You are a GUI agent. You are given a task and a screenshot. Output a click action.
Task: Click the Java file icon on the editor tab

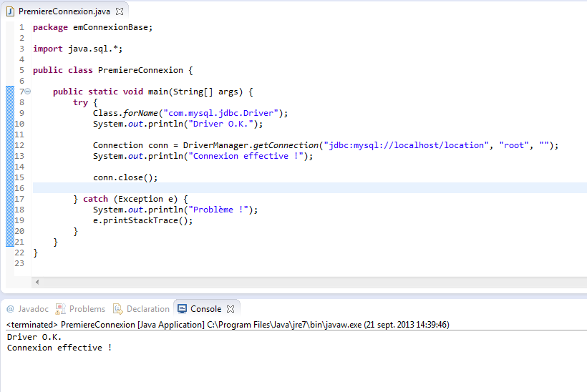click(x=10, y=11)
